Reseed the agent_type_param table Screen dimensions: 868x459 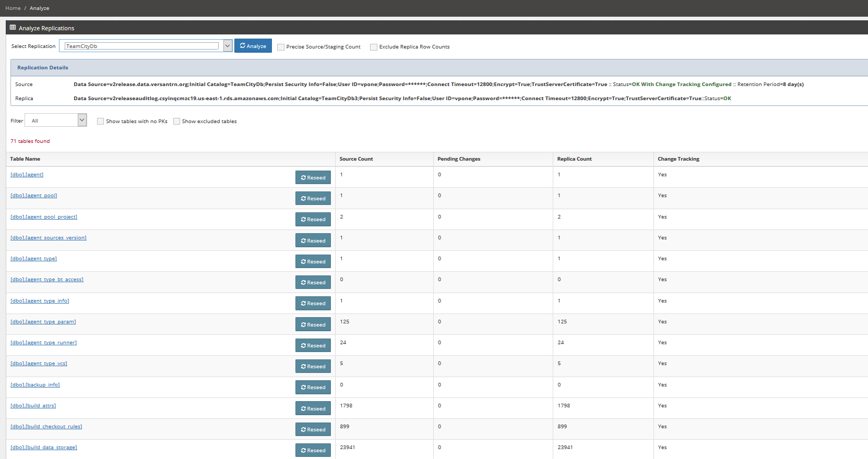pos(313,324)
